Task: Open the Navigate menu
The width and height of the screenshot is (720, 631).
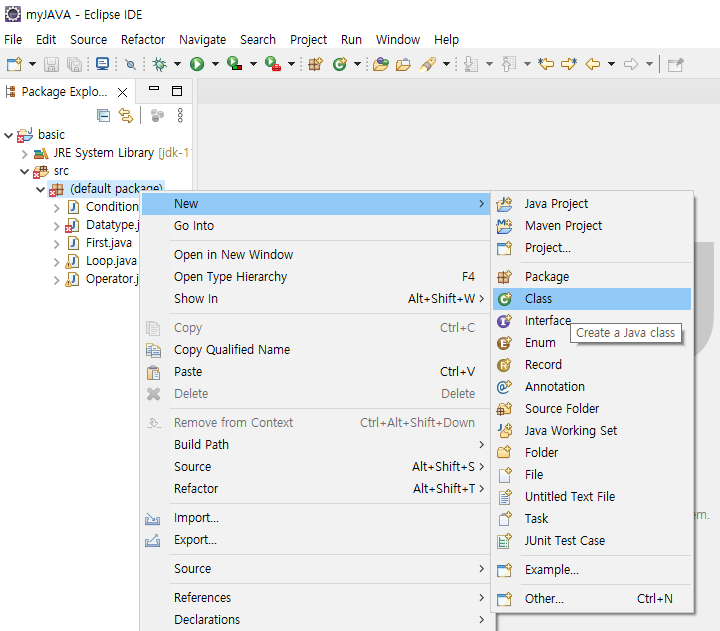Action: 202,39
